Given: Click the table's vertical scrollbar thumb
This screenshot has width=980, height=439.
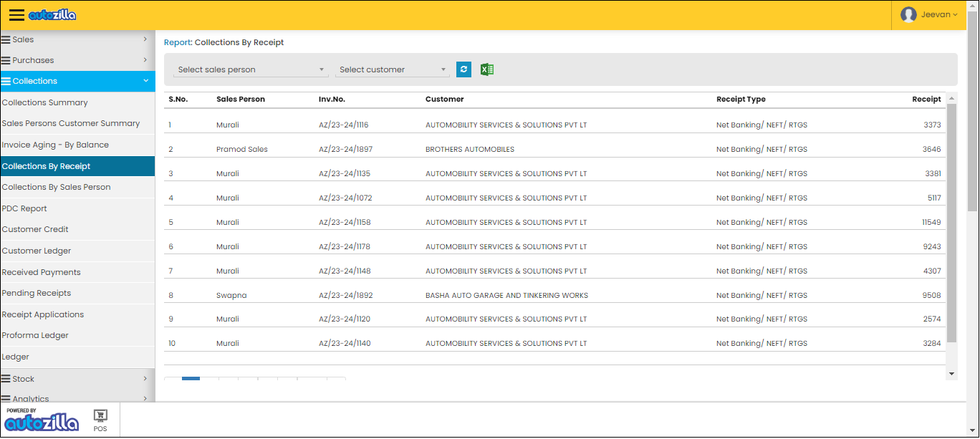Looking at the screenshot, I should click(x=951, y=223).
